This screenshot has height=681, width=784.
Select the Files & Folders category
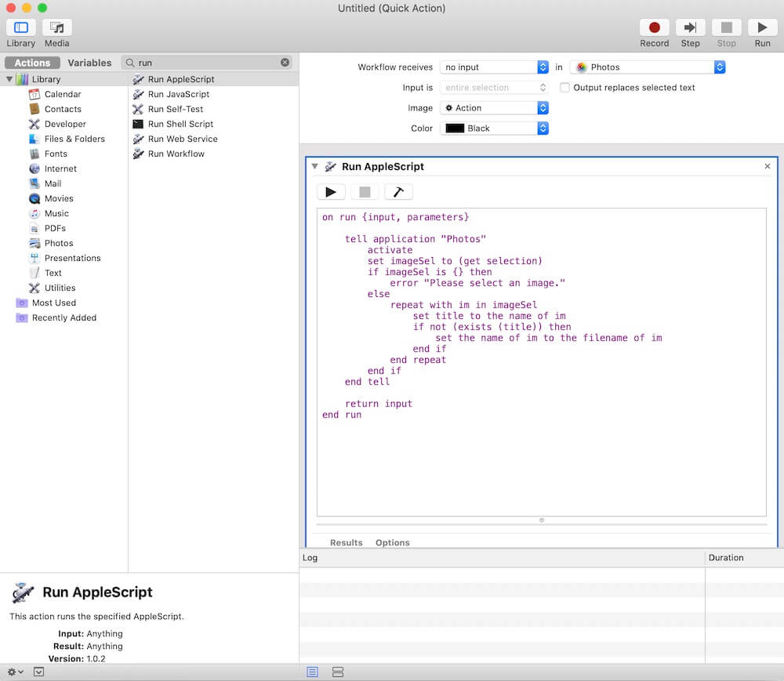pyautogui.click(x=74, y=139)
